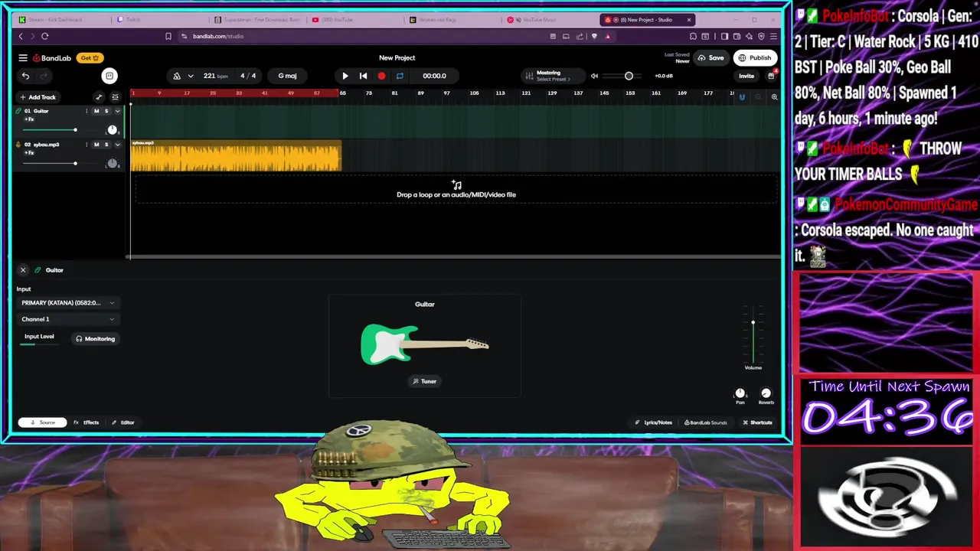Open the Shortcuts panel
Image resolution: width=980 pixels, height=551 pixels.
[x=757, y=422]
